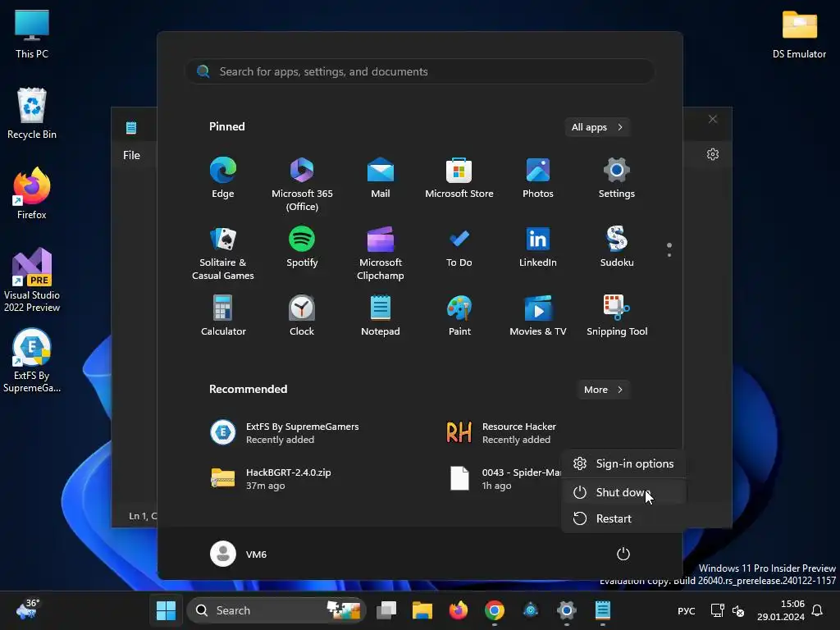Select Recycle Bin on desktop
The image size is (840, 630).
pos(32,113)
